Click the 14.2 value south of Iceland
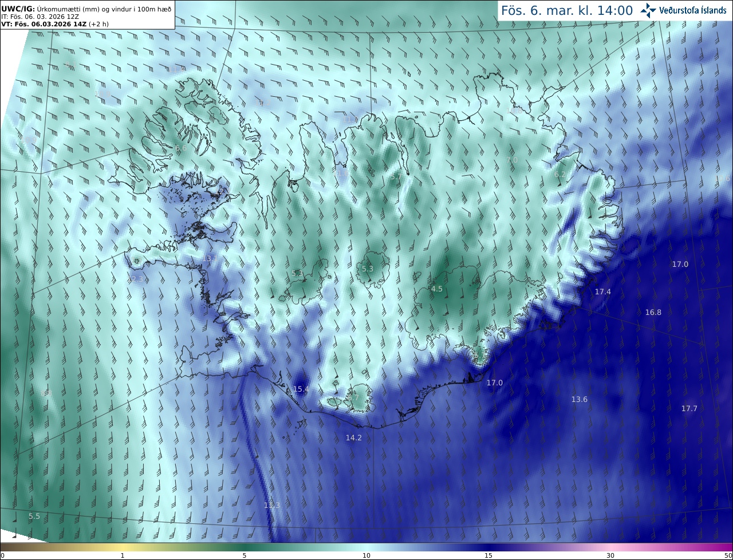This screenshot has width=733, height=560. coord(353,438)
